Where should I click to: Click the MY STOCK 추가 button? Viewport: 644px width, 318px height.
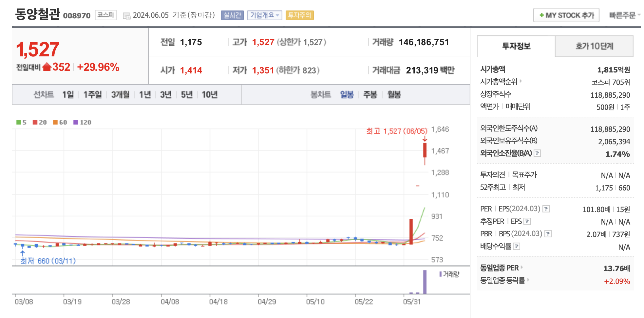(x=566, y=15)
